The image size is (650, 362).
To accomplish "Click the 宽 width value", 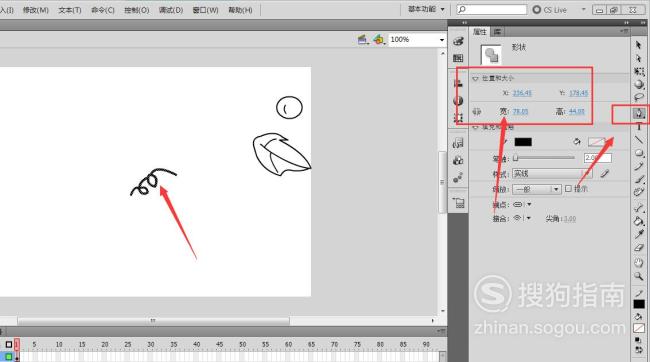I will click(x=521, y=112).
